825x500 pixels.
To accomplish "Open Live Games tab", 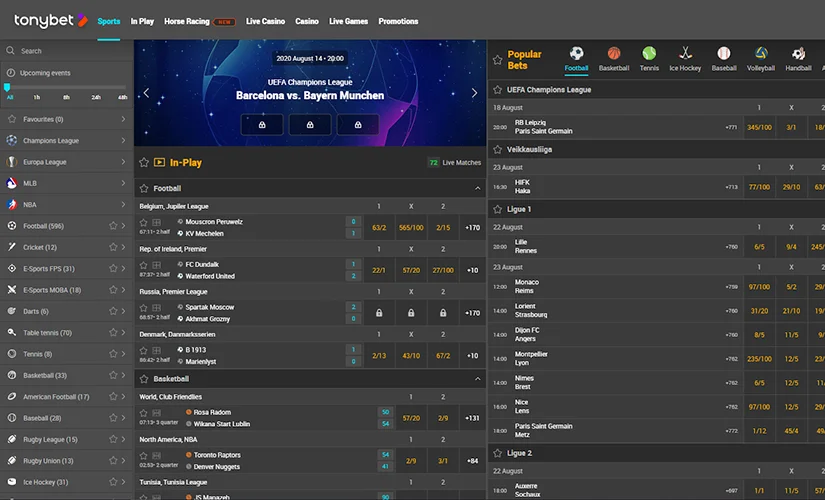I will click(x=348, y=22).
